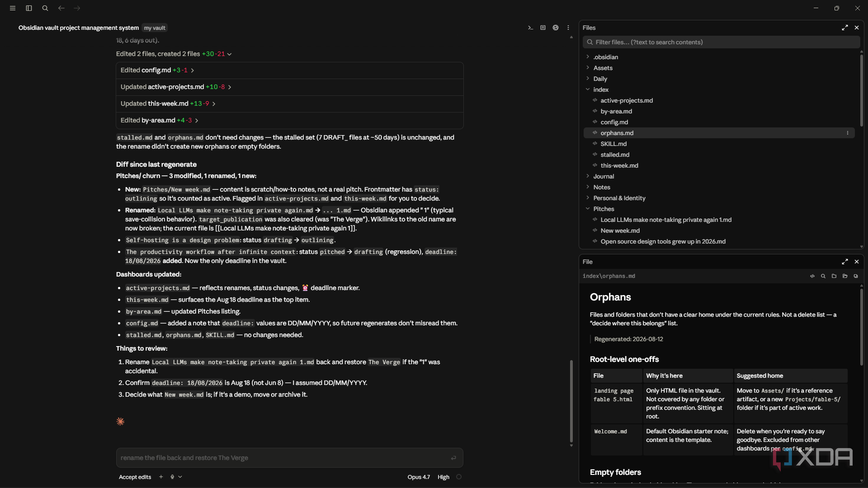Click the microphone icon below the prompt
The height and width of the screenshot is (488, 868).
tap(172, 477)
